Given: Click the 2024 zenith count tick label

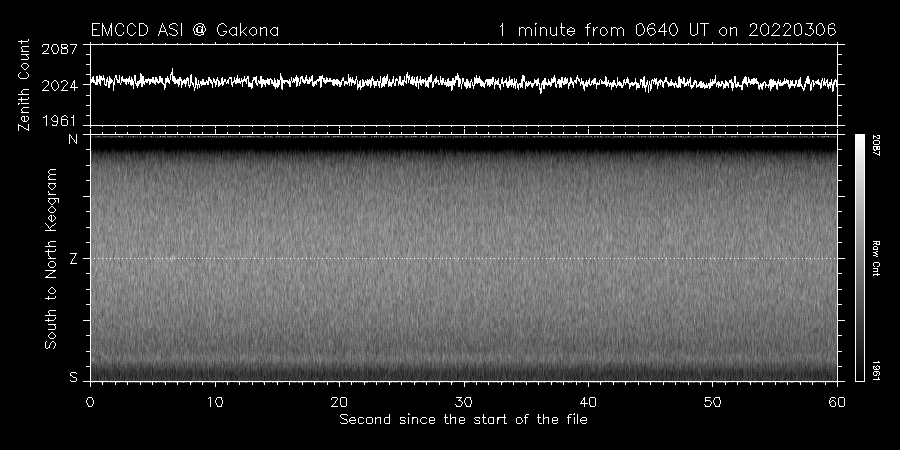Looking at the screenshot, I should tap(60, 86).
